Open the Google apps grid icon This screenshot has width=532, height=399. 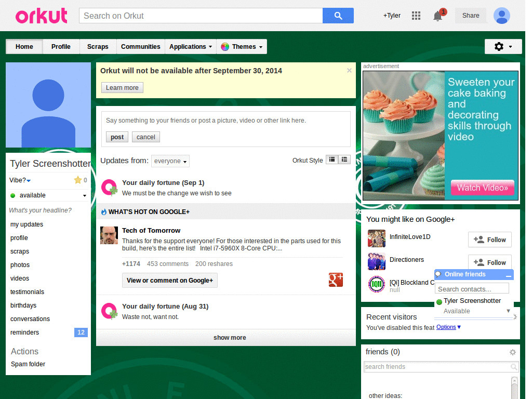click(x=416, y=16)
